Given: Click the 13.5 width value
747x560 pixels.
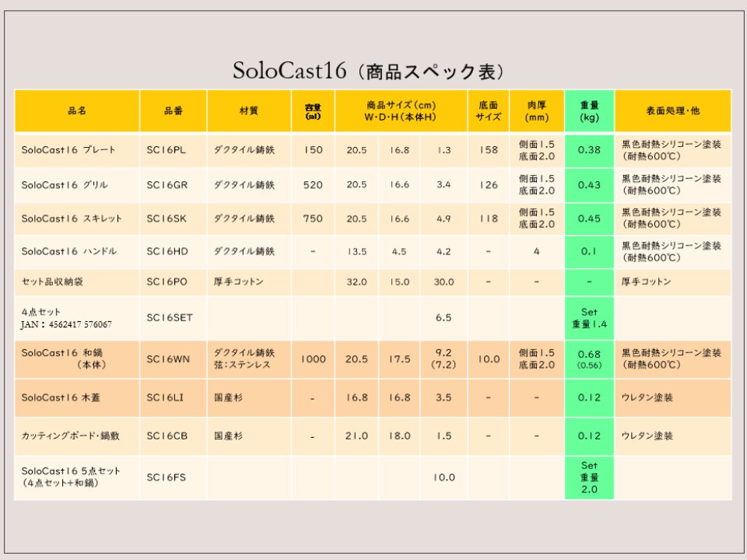Looking at the screenshot, I should tap(357, 251).
